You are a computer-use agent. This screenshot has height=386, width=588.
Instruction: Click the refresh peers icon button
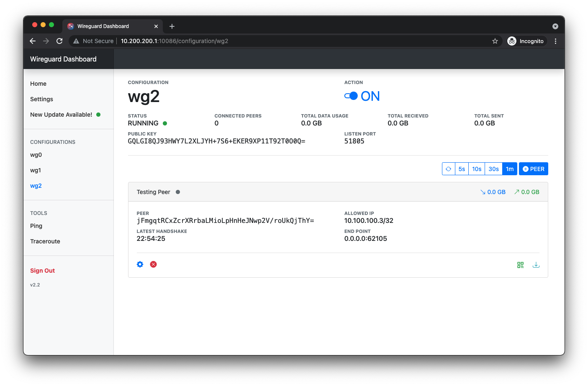point(449,169)
